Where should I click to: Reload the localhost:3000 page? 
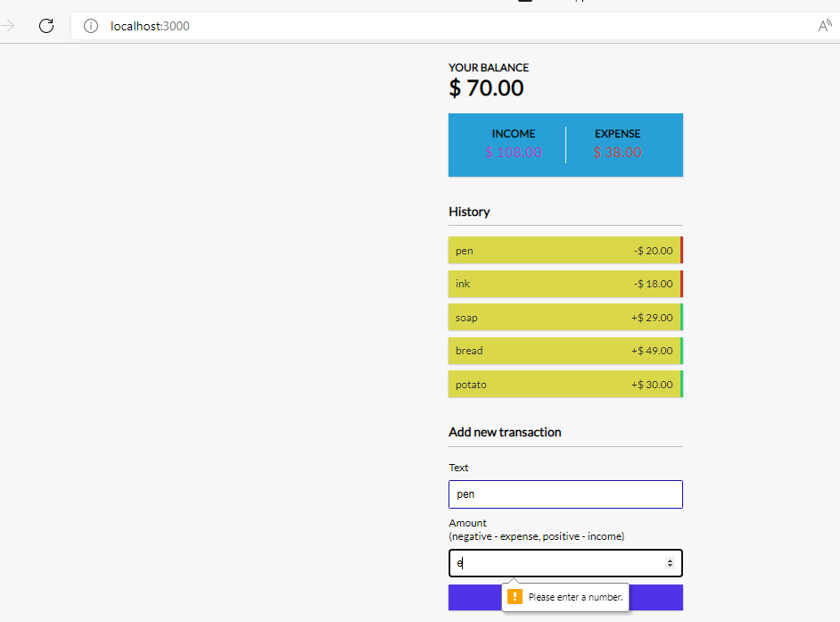click(x=45, y=26)
